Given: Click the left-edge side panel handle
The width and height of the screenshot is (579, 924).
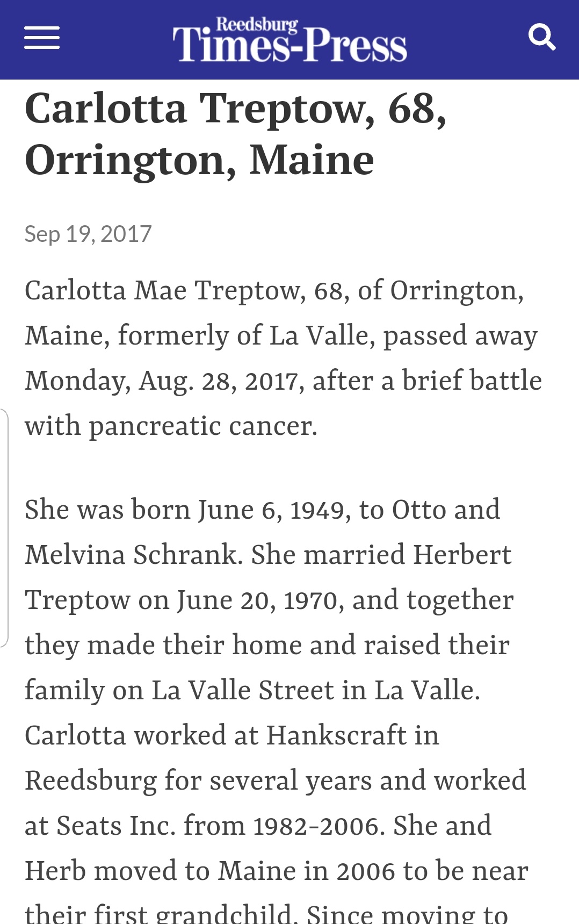Looking at the screenshot, I should click(x=4, y=527).
